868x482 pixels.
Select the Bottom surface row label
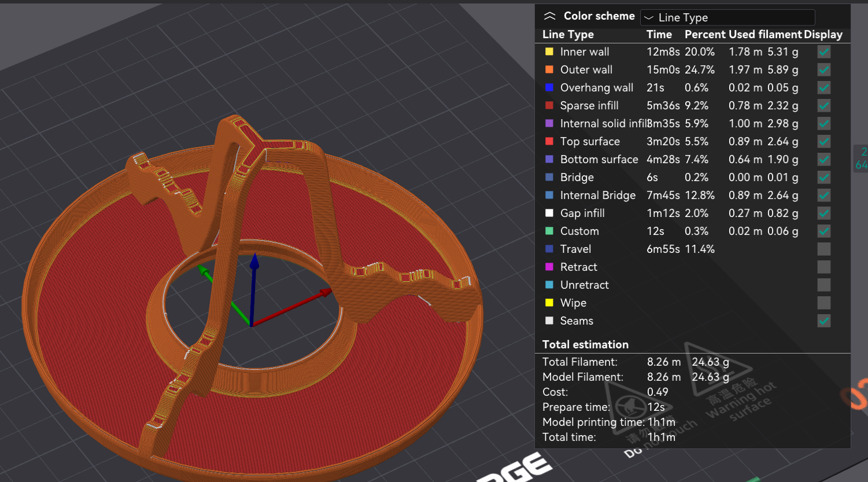[x=599, y=160]
